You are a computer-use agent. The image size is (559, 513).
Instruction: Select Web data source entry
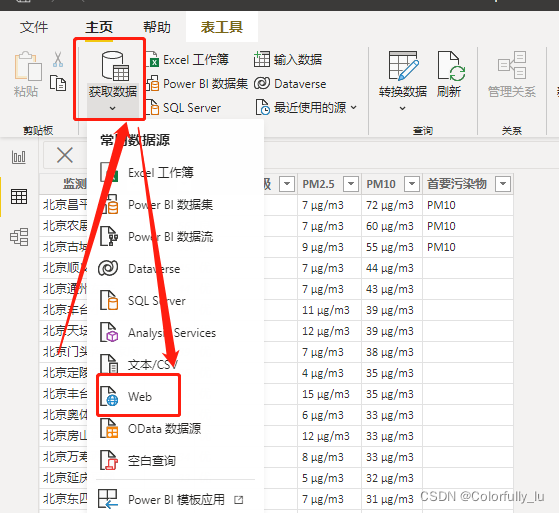[175, 396]
